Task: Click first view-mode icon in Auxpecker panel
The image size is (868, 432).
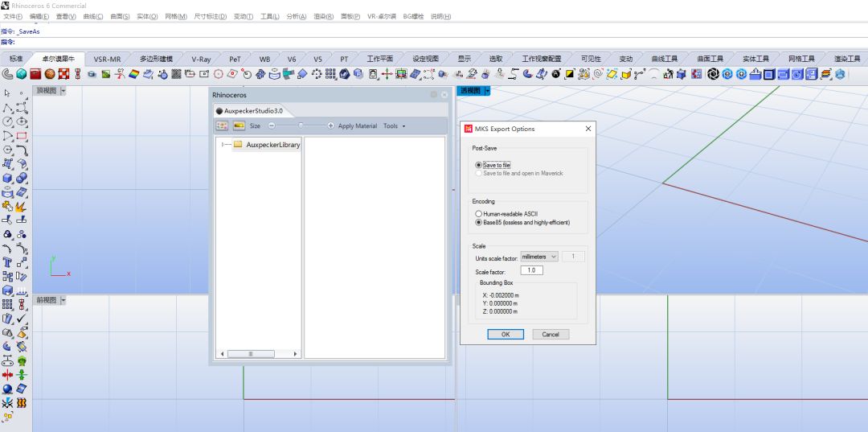Action: click(x=222, y=125)
